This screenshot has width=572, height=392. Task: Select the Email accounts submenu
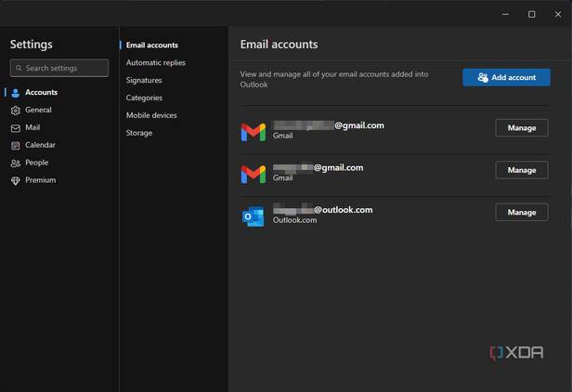click(152, 46)
